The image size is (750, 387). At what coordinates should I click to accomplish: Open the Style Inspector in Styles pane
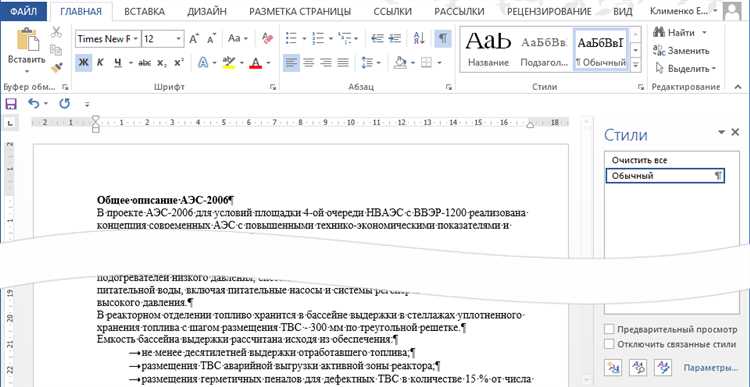638,367
